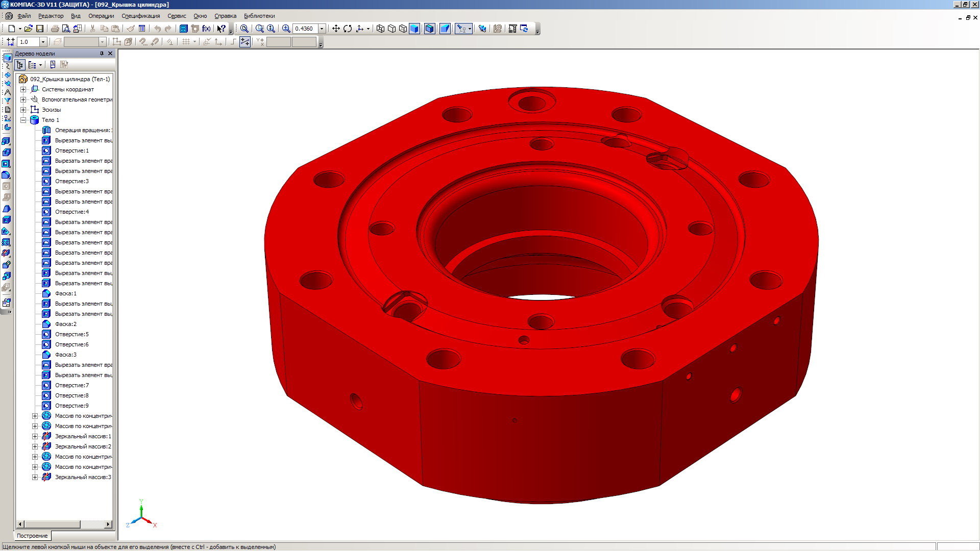Select Отверстие:5 in model tree
980x551 pixels.
pyautogui.click(x=71, y=334)
